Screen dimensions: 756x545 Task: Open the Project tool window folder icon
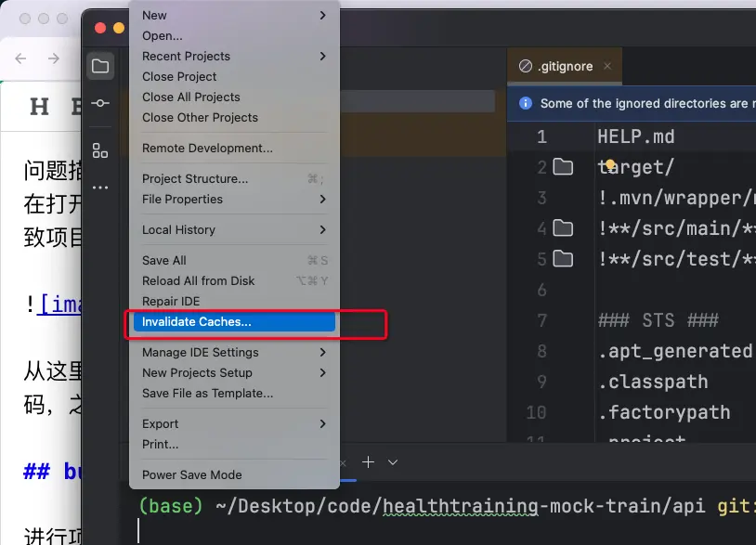coord(99,66)
